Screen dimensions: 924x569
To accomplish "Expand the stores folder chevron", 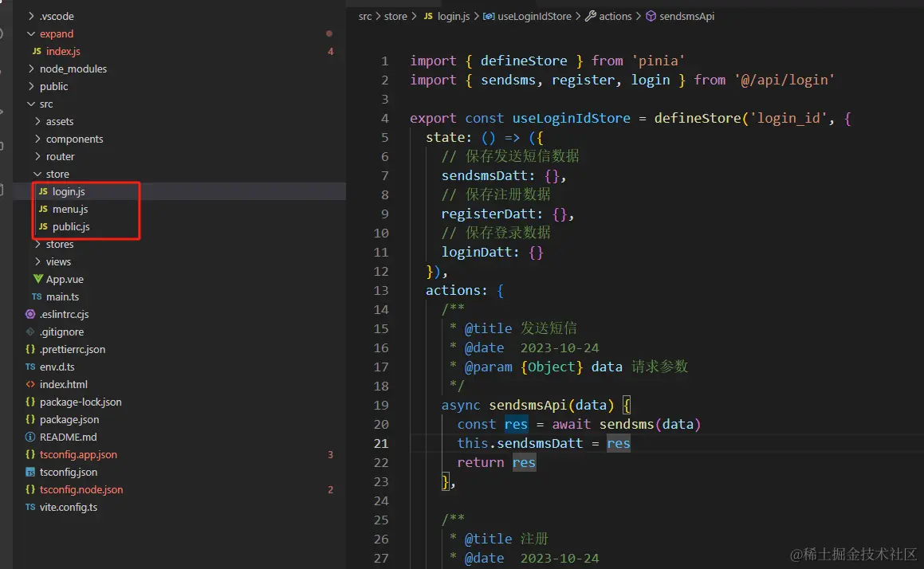I will pos(37,244).
